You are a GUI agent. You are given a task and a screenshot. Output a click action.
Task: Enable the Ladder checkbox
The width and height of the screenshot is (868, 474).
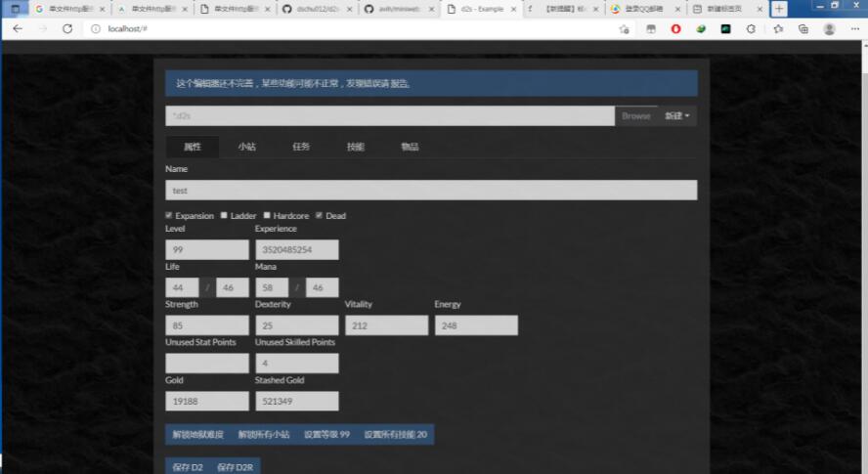coord(224,215)
